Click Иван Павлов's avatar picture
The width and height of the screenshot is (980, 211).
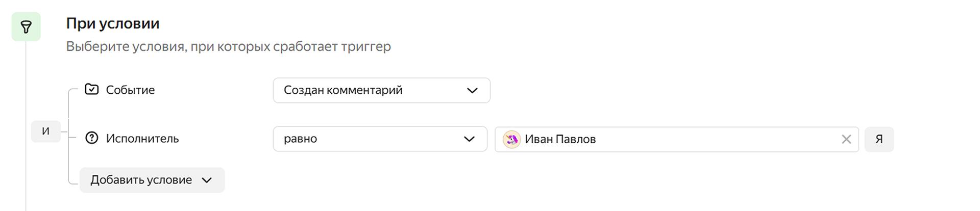pos(511,139)
